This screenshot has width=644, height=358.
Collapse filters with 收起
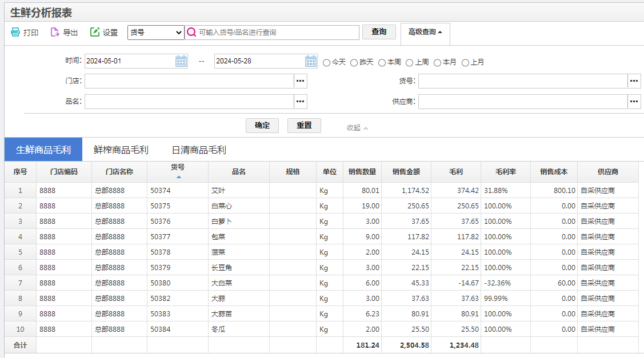click(357, 128)
